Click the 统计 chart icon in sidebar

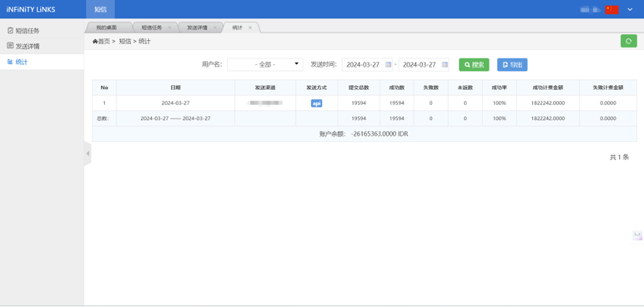click(x=10, y=62)
